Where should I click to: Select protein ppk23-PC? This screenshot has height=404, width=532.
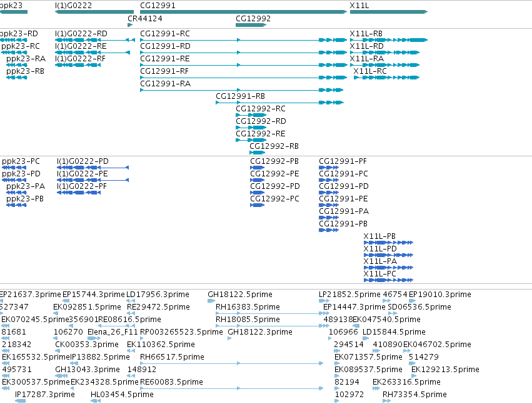click(x=14, y=168)
